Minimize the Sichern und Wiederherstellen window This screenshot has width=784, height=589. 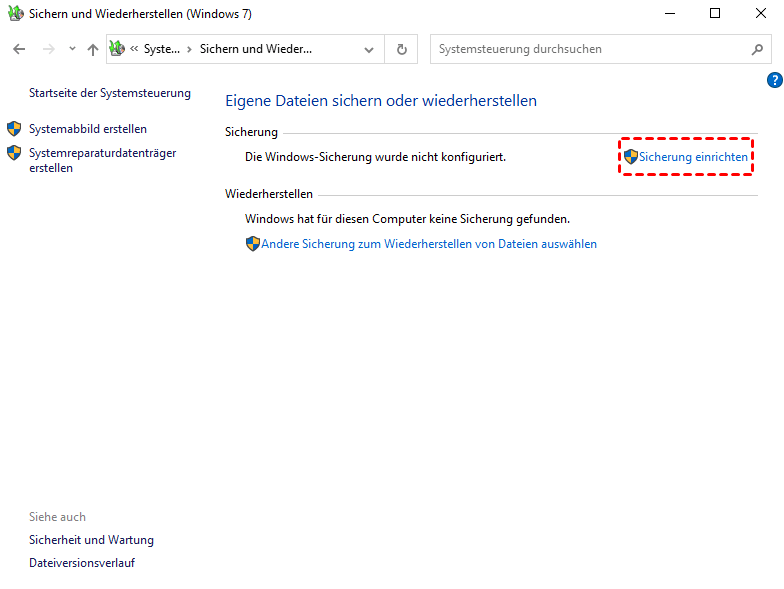[670, 14]
